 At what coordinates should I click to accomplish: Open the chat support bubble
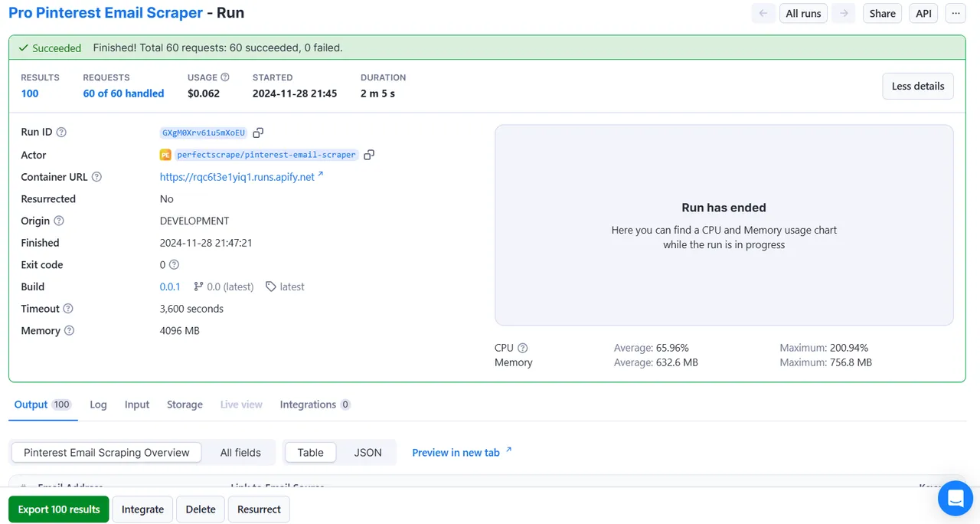pos(955,499)
